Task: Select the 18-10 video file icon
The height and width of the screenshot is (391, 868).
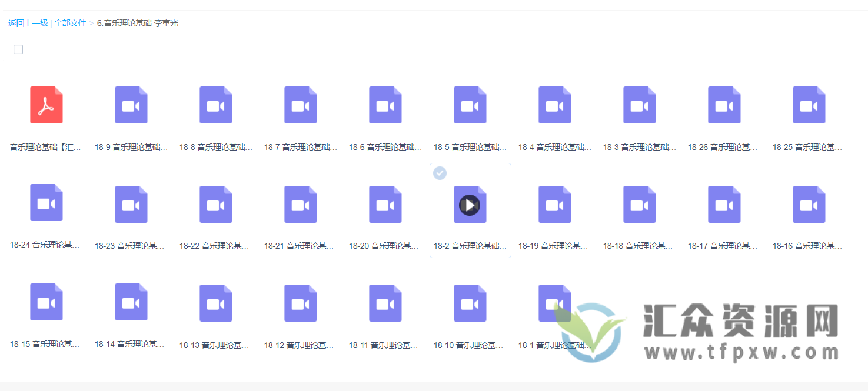Action: pyautogui.click(x=470, y=302)
